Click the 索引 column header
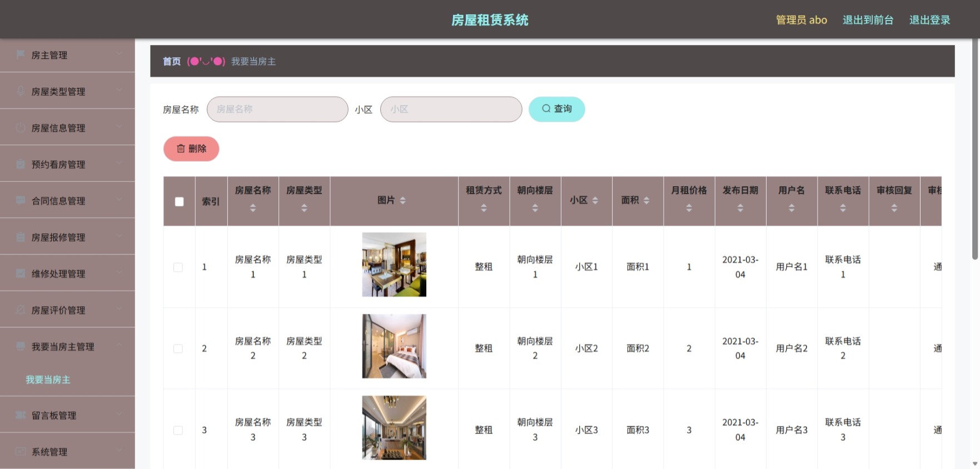 pos(211,201)
